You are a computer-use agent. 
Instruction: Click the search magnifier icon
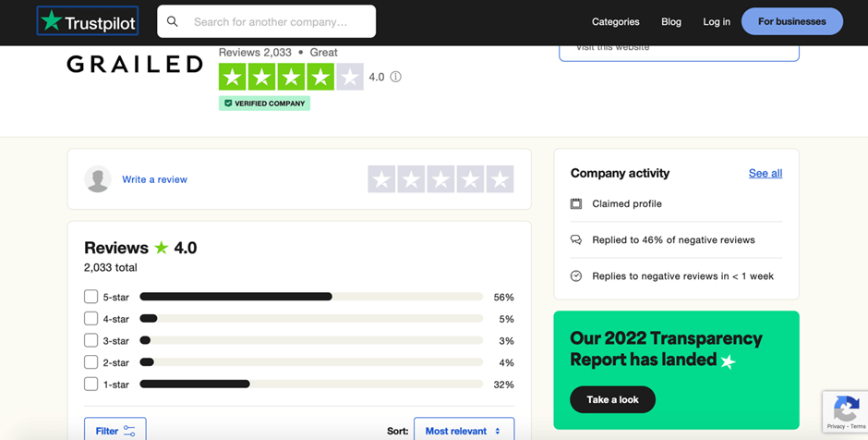pyautogui.click(x=172, y=21)
